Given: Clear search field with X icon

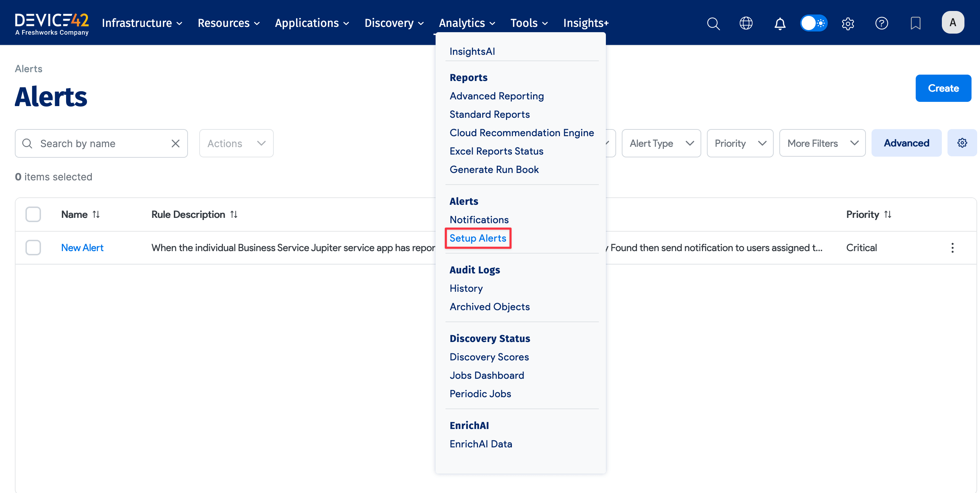Looking at the screenshot, I should (175, 144).
